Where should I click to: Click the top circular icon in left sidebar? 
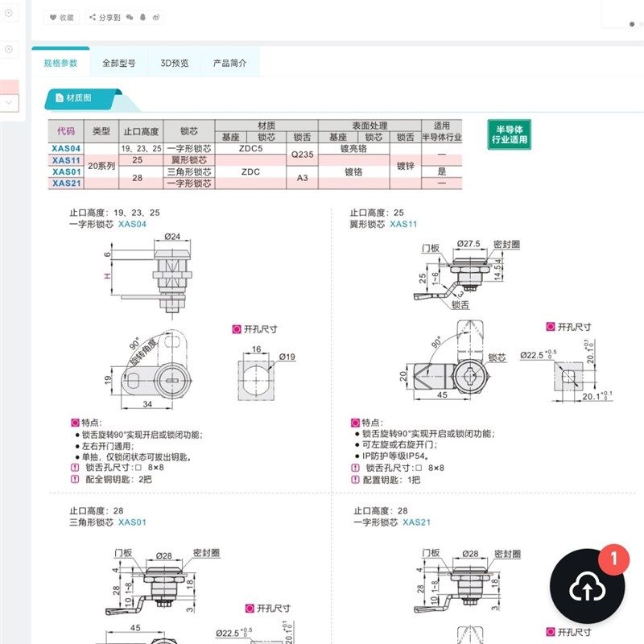point(8,13)
